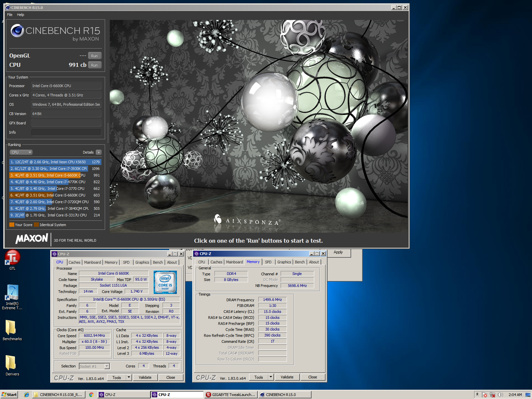Click the Intel Core i5 logo in CPU-Z

165,282
